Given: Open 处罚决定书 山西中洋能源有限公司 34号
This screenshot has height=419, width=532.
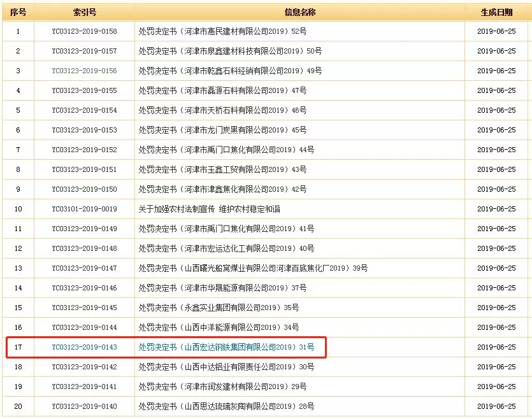Looking at the screenshot, I should point(219,327).
